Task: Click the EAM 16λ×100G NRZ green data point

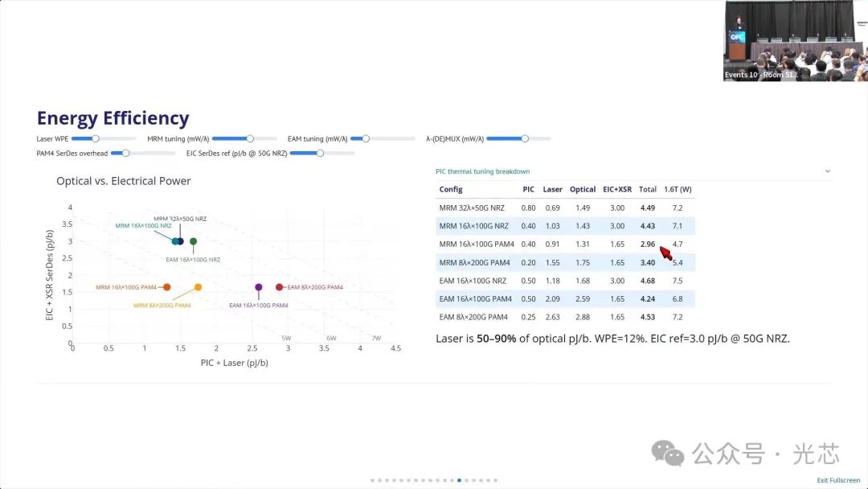Action: [x=193, y=241]
